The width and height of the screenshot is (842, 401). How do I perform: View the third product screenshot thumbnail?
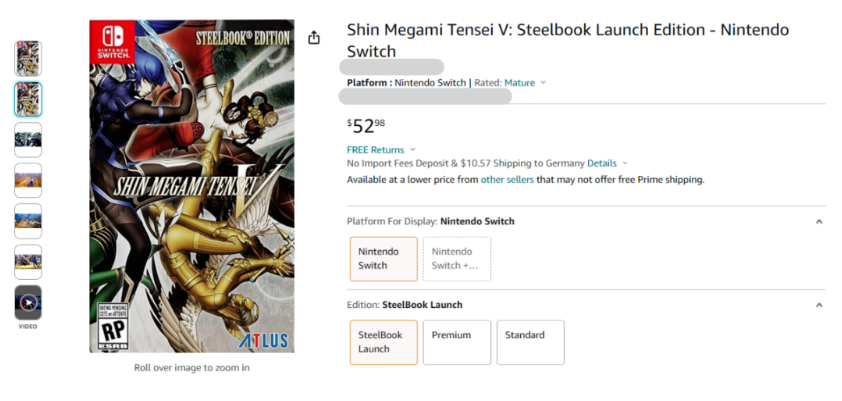point(28,139)
